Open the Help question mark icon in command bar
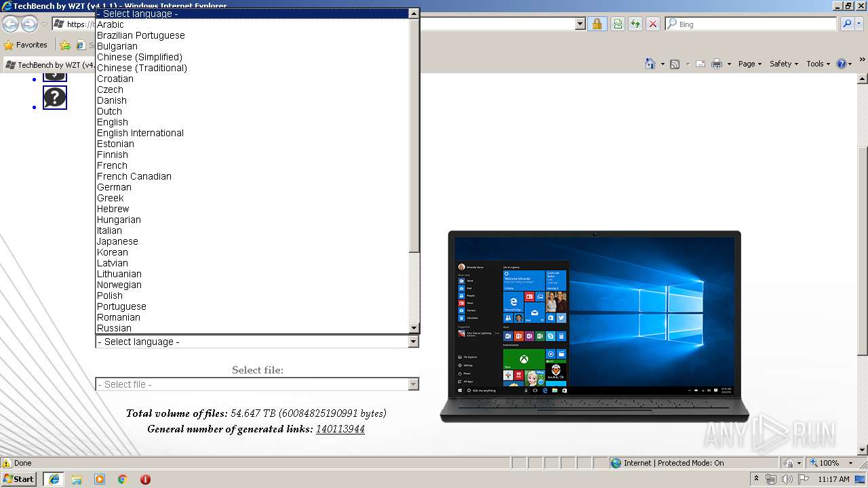The image size is (868, 488). pyautogui.click(x=842, y=64)
